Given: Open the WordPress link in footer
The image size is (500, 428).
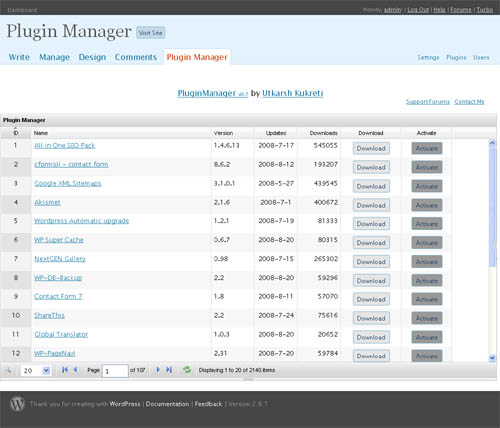Looking at the screenshot, I should coord(125,404).
